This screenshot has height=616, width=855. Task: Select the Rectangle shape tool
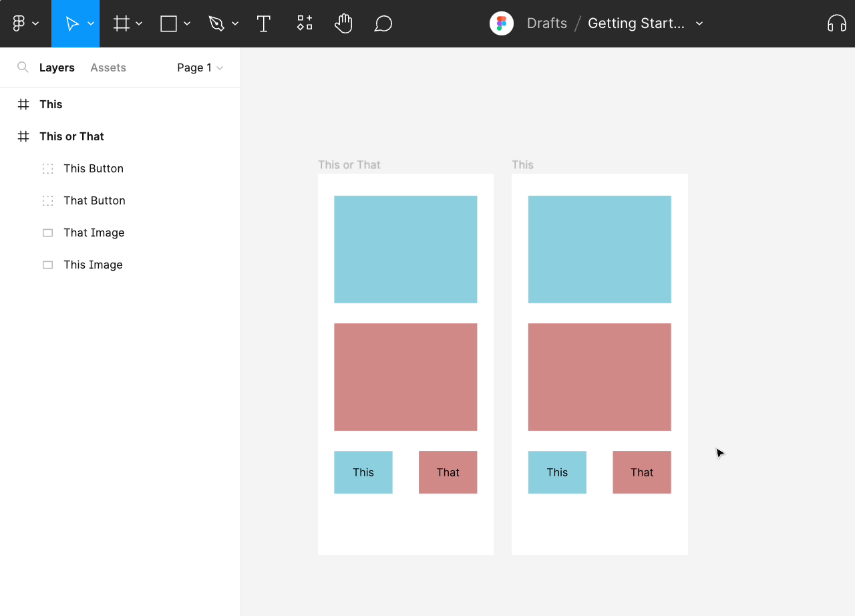click(168, 23)
